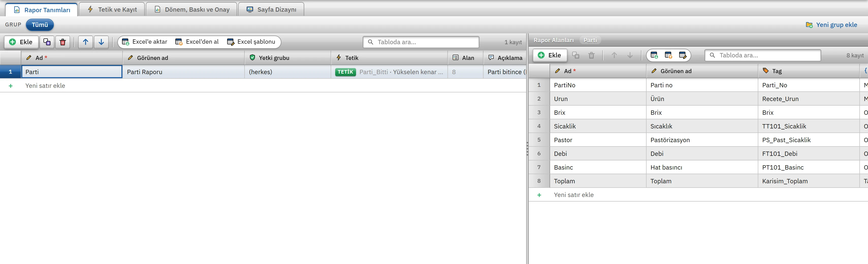Screen dimensions: 868x264
Task: Click Excel'den al button
Action: 197,42
